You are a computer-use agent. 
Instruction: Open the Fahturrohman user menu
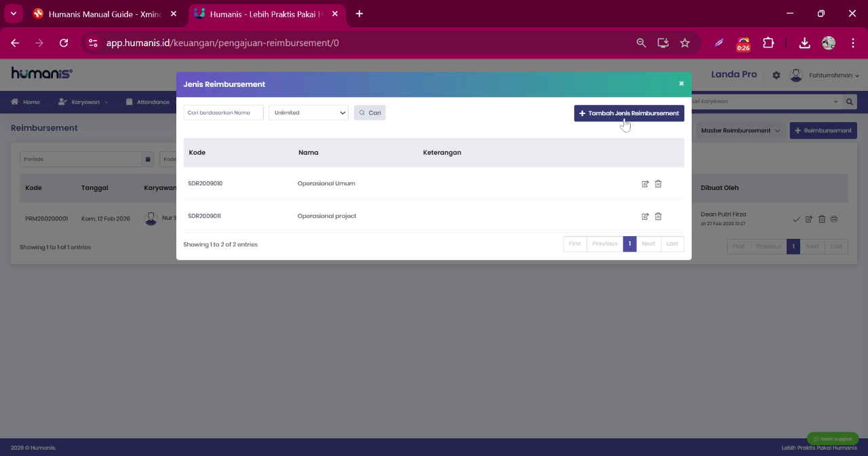click(834, 75)
